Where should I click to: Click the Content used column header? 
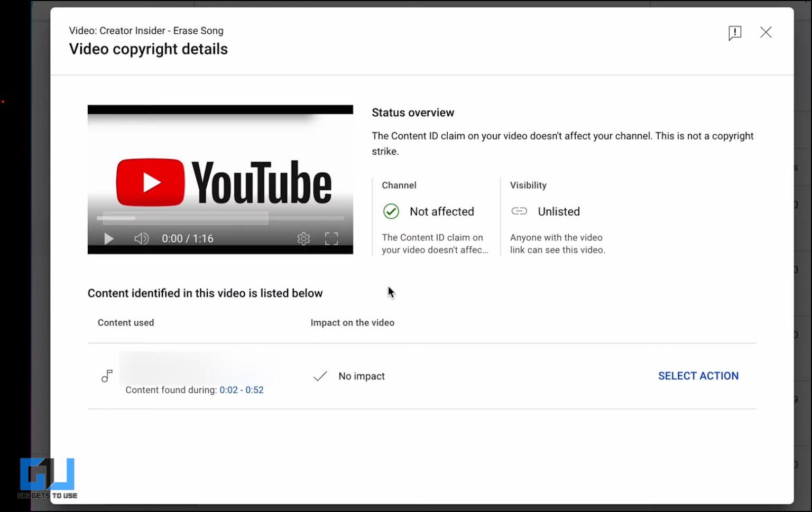point(126,322)
